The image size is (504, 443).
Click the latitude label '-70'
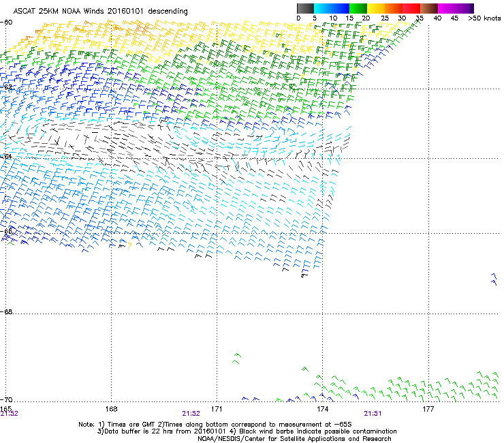click(x=6, y=399)
